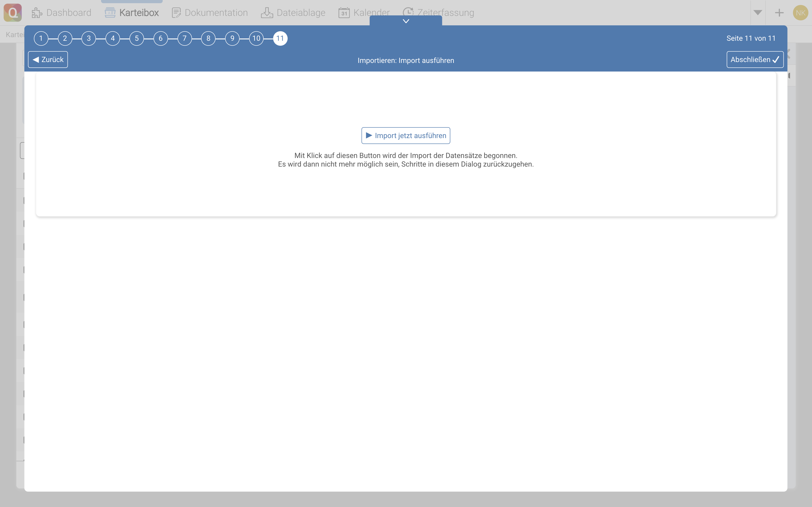Select current step 11 circle
This screenshot has width=812, height=507.
point(280,38)
